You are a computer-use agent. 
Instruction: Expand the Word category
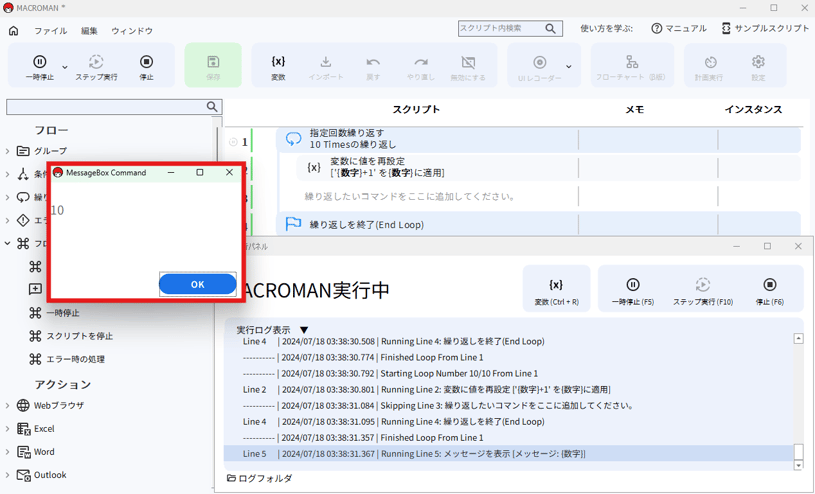click(7, 452)
